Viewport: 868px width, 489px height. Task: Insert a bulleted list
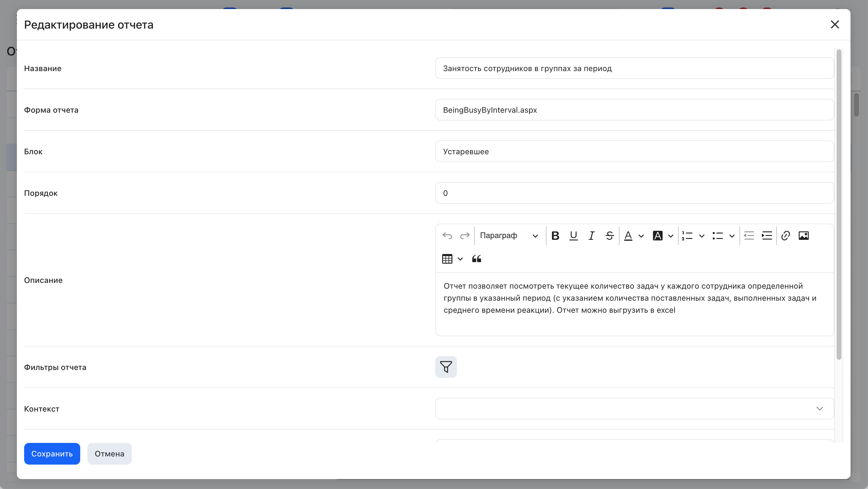(x=718, y=236)
